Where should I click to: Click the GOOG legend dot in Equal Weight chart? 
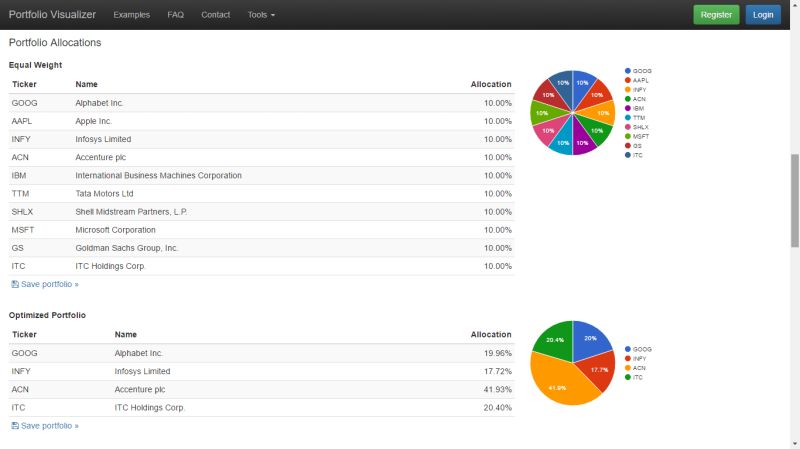pyautogui.click(x=628, y=71)
